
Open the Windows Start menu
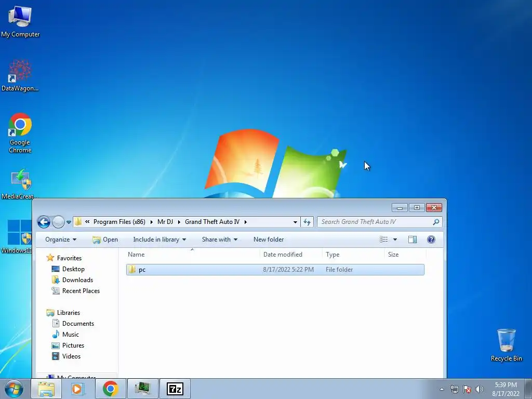14,389
